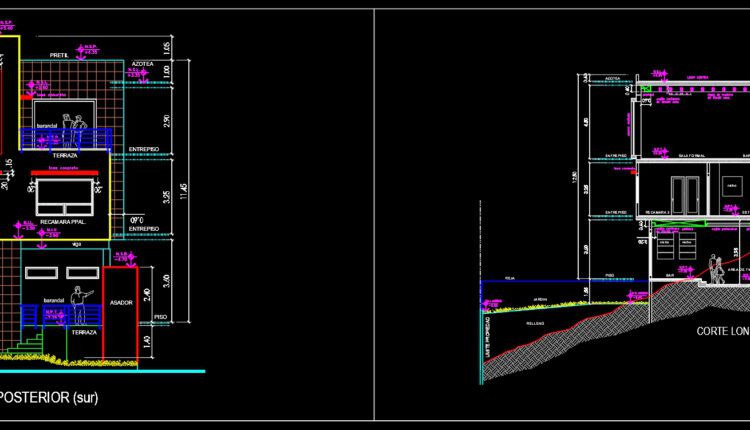
Task: Select the pointing figure on lower terrace
Action: tap(80, 306)
